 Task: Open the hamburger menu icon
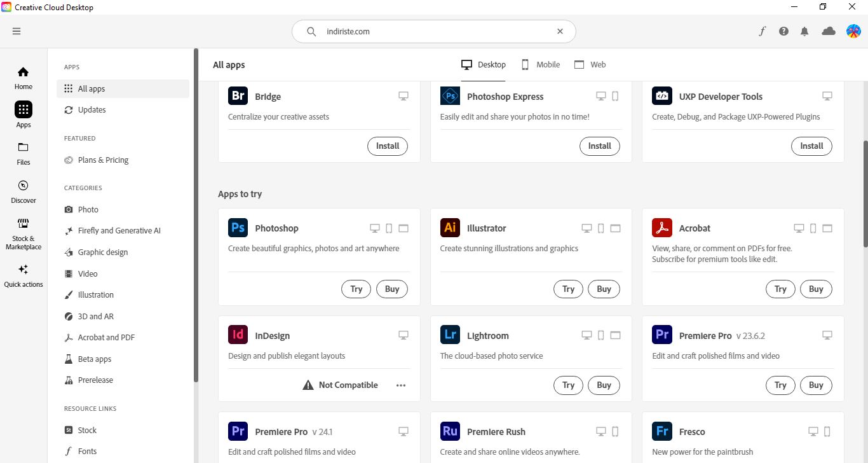point(17,31)
